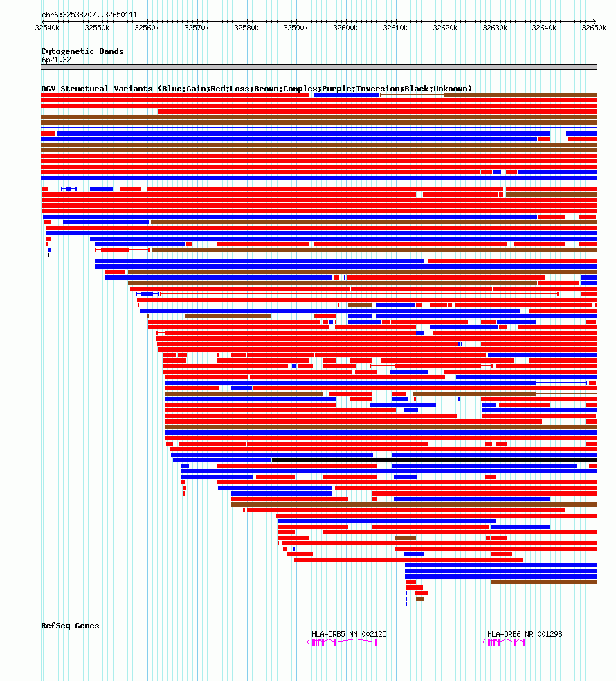Click the 32600k ruler label
The width and height of the screenshot is (616, 681).
pyautogui.click(x=346, y=28)
